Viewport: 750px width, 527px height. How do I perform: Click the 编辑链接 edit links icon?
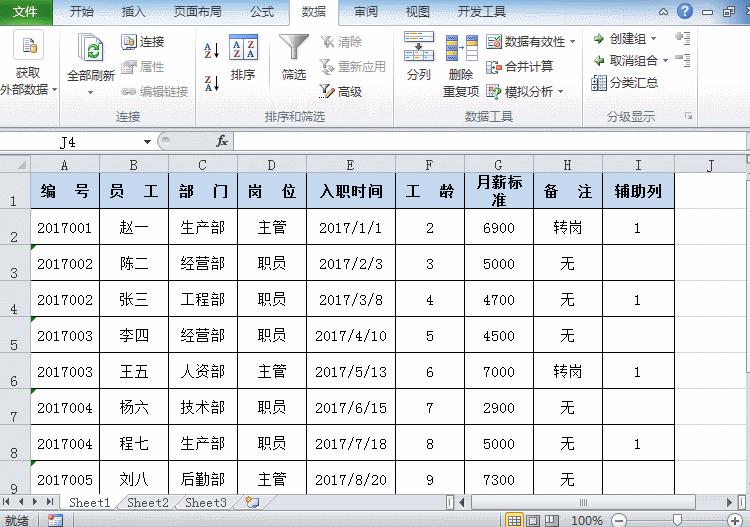pyautogui.click(x=128, y=91)
